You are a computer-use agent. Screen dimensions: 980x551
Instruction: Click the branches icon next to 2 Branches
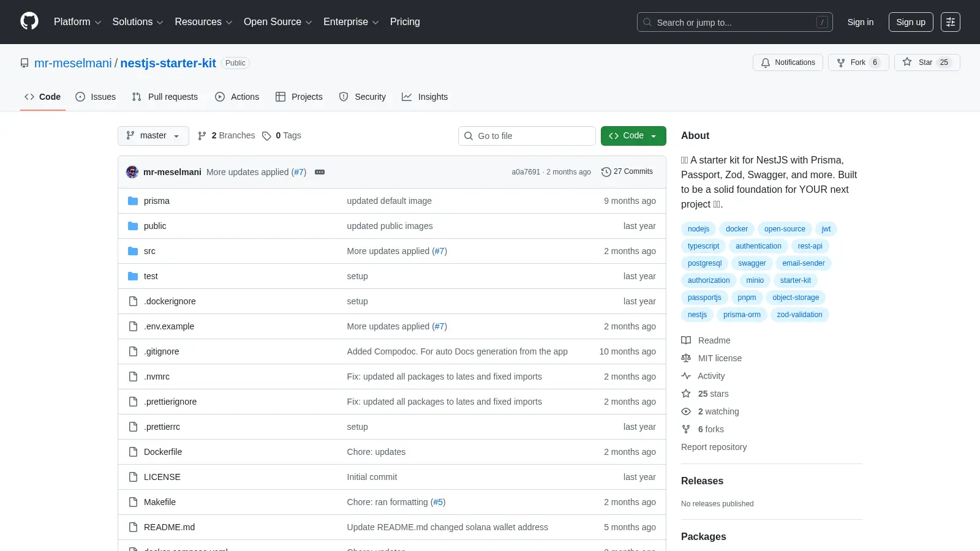[x=202, y=136]
